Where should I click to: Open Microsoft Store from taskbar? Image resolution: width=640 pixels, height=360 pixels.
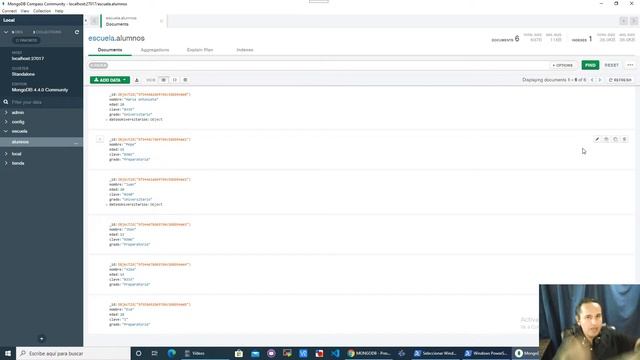point(239,353)
